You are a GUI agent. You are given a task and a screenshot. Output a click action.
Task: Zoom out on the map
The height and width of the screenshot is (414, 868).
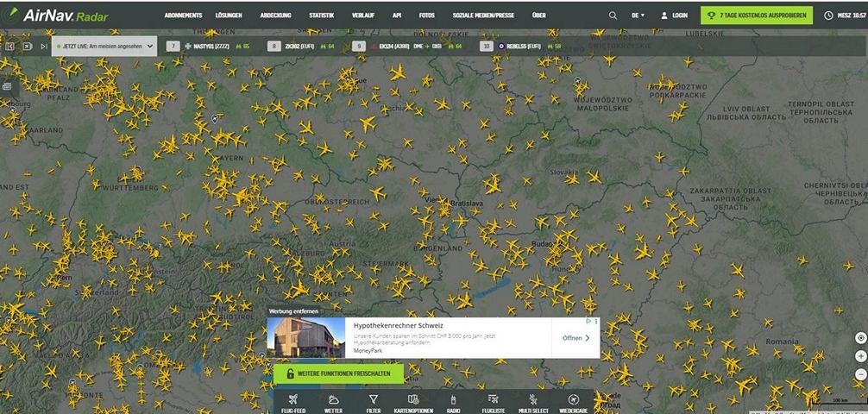[x=860, y=373]
